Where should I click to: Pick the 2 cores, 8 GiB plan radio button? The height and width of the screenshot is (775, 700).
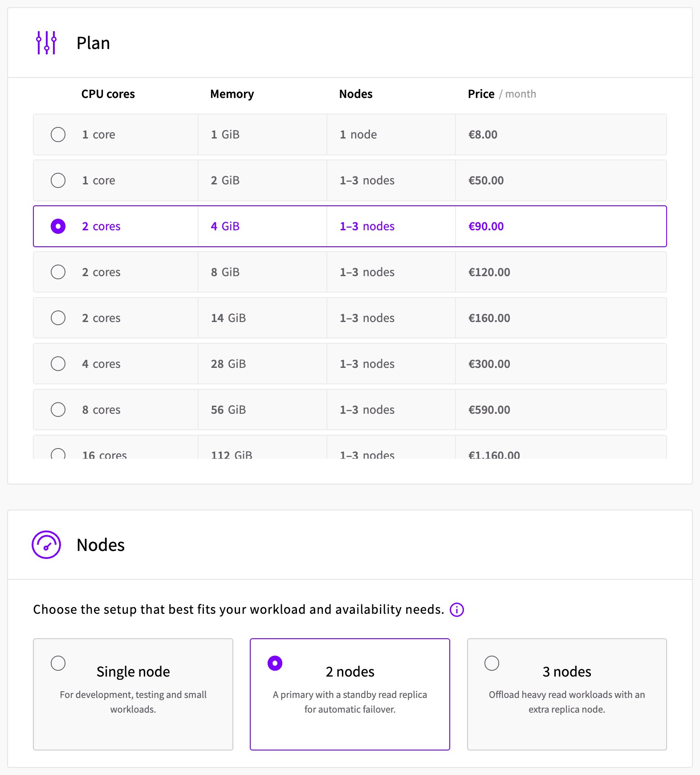click(58, 272)
